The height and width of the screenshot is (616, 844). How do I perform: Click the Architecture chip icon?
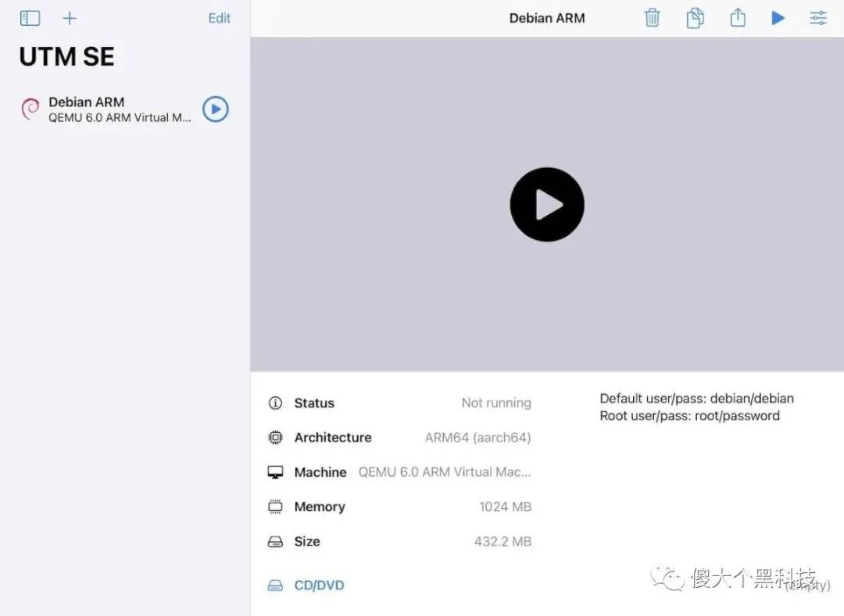click(x=275, y=438)
